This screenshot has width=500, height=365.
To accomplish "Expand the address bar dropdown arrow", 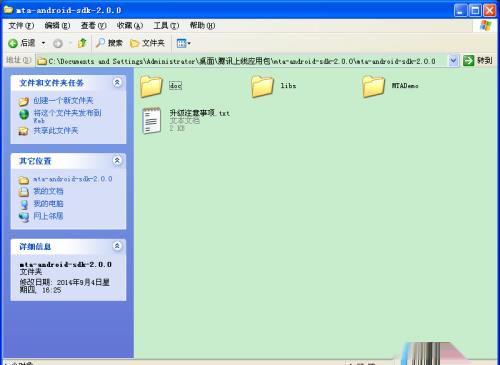I will coord(453,61).
